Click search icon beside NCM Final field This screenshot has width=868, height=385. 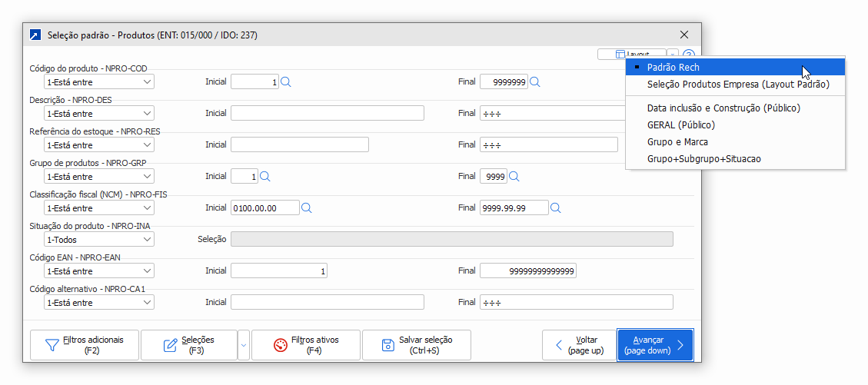pyautogui.click(x=555, y=208)
